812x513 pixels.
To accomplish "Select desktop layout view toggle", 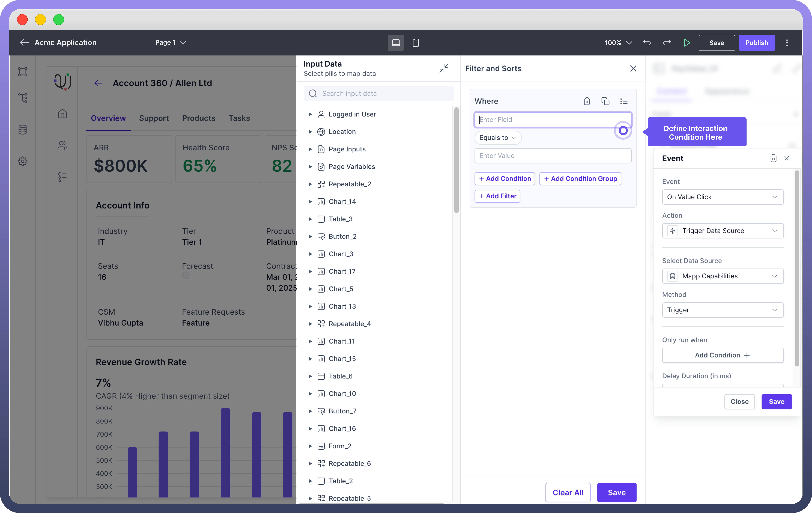I will (x=396, y=43).
